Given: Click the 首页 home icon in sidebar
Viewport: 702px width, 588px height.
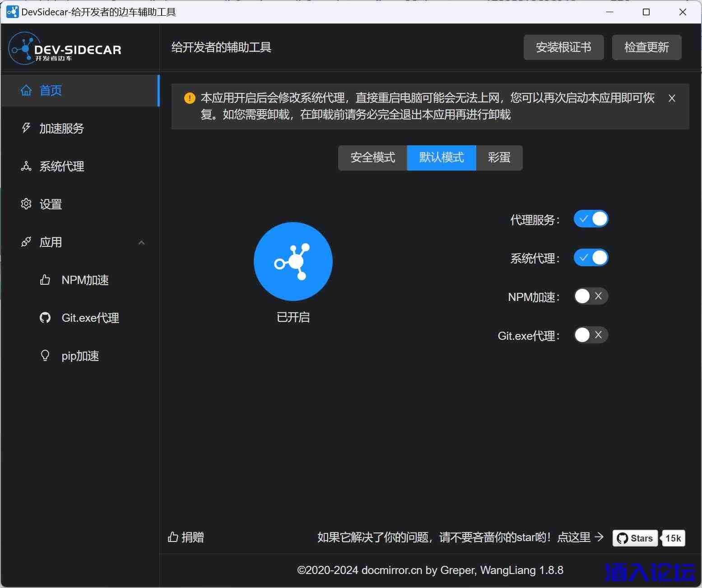Looking at the screenshot, I should point(26,90).
